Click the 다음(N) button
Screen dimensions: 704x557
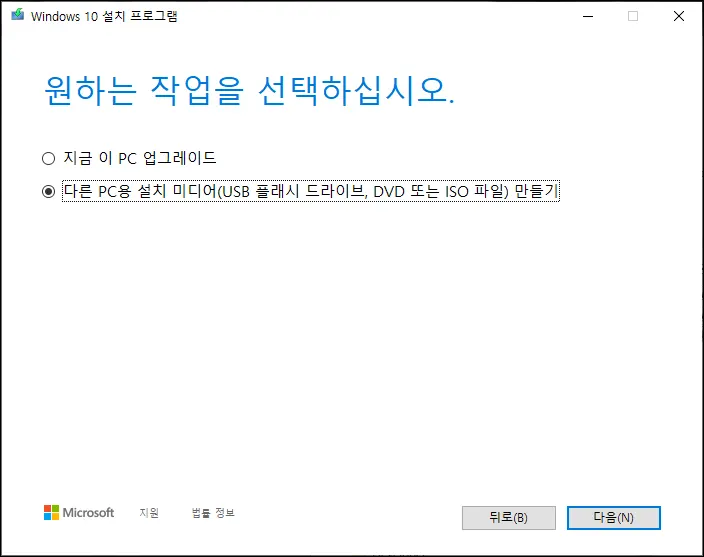pyautogui.click(x=613, y=518)
